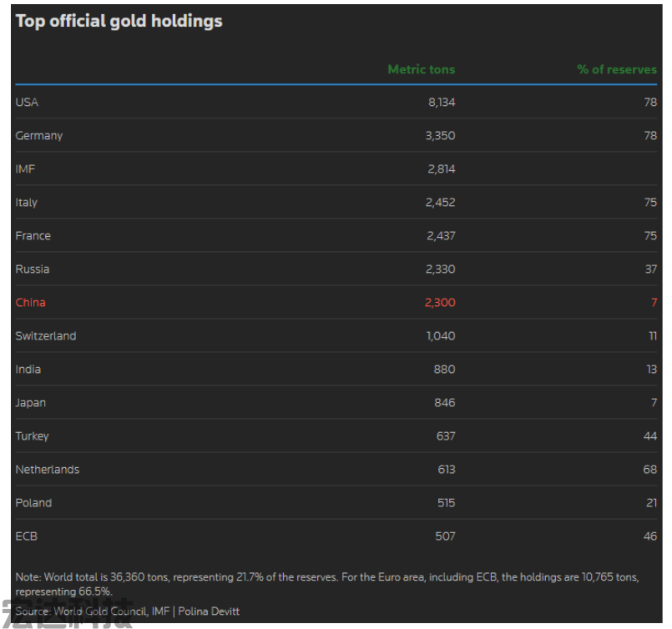Click the IMF row label
The width and height of the screenshot is (672, 629).
click(25, 169)
